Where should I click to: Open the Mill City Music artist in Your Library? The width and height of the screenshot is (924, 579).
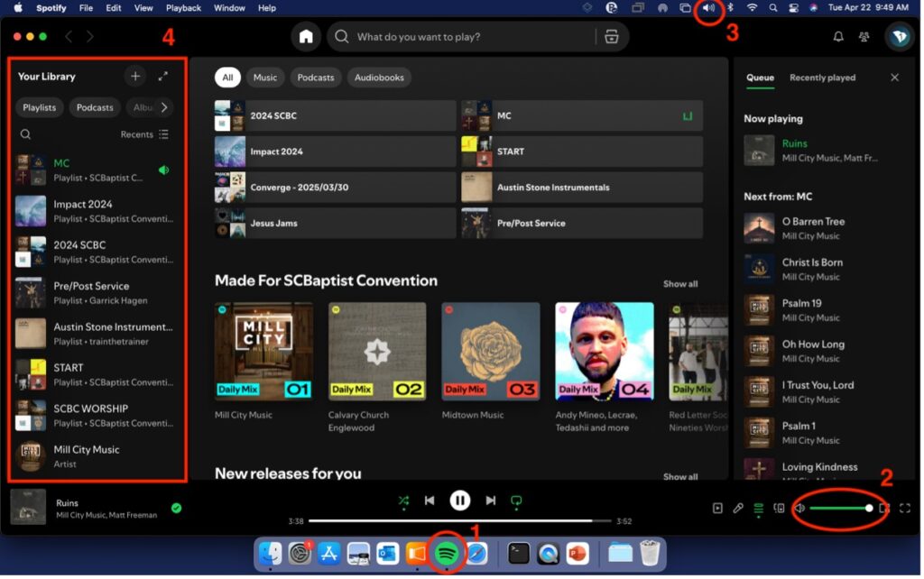pyautogui.click(x=97, y=456)
